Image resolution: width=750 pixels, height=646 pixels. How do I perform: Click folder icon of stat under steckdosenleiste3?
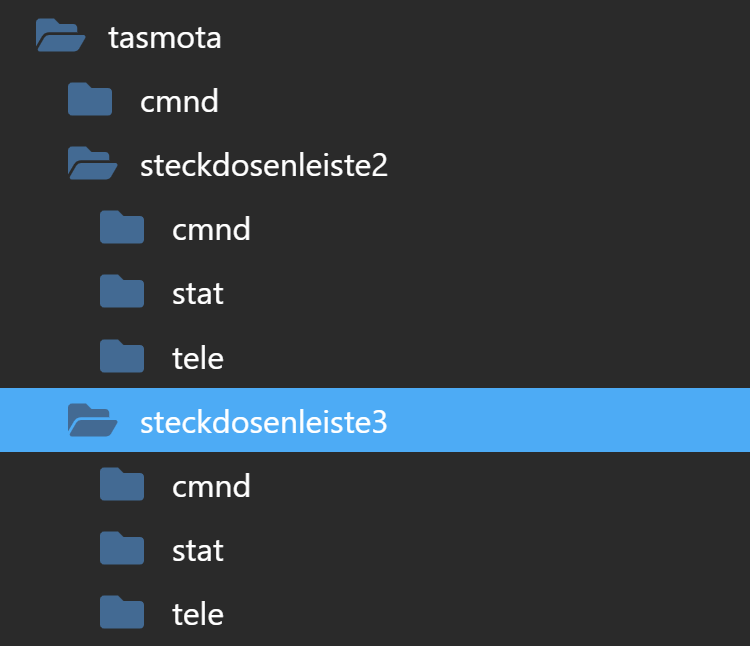122,549
